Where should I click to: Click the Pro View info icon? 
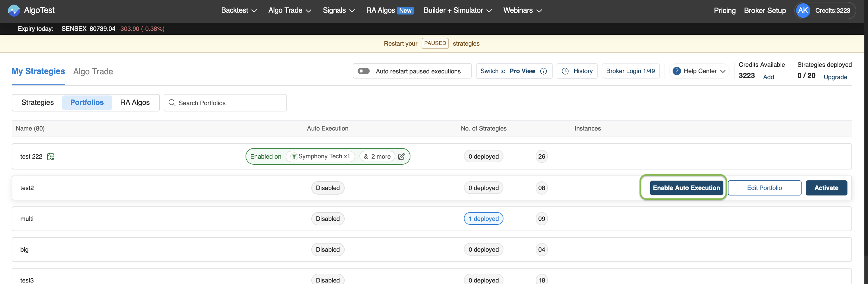(543, 71)
